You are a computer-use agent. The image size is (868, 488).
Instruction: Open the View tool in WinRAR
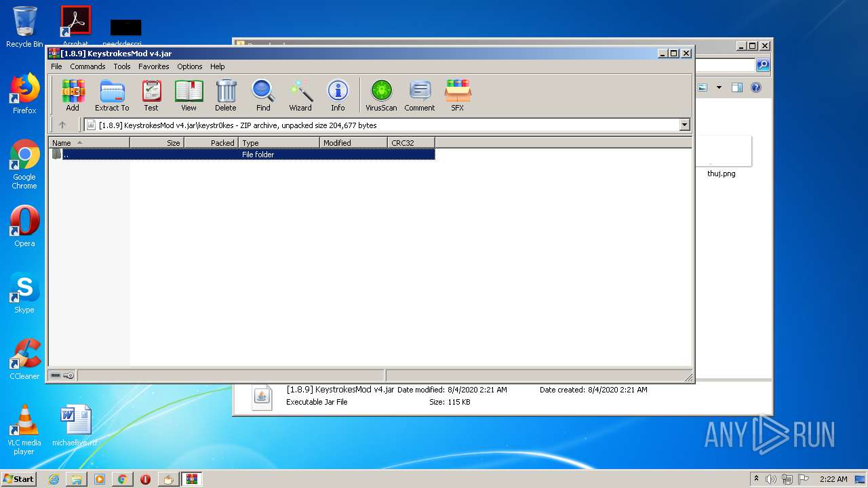(189, 95)
